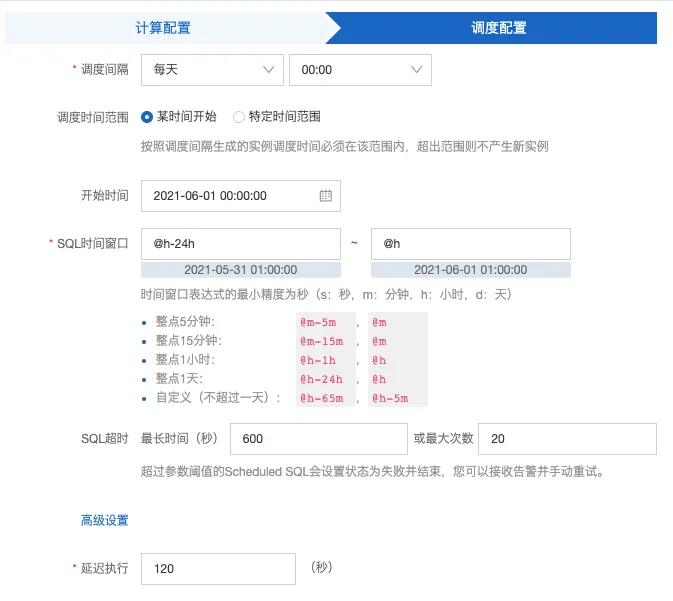Screen dimensions: 673x601
Task: Open the calendar picker in 开始时间 field
Action: point(325,196)
